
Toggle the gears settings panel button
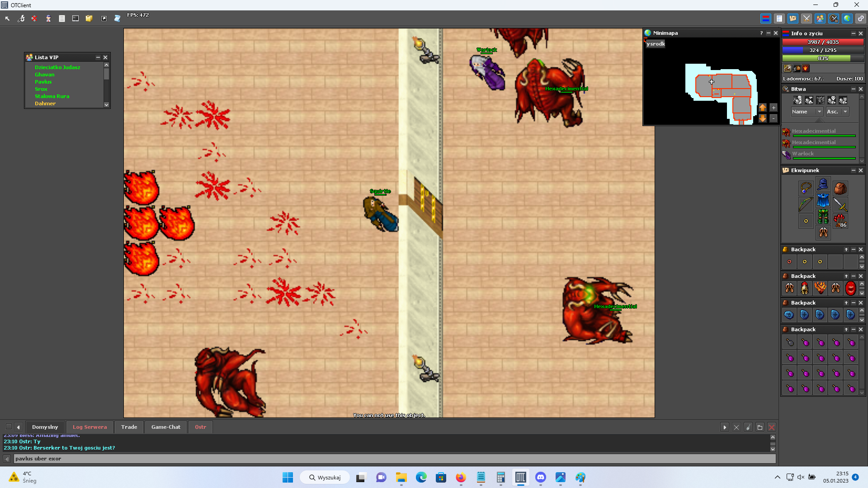[x=861, y=19]
